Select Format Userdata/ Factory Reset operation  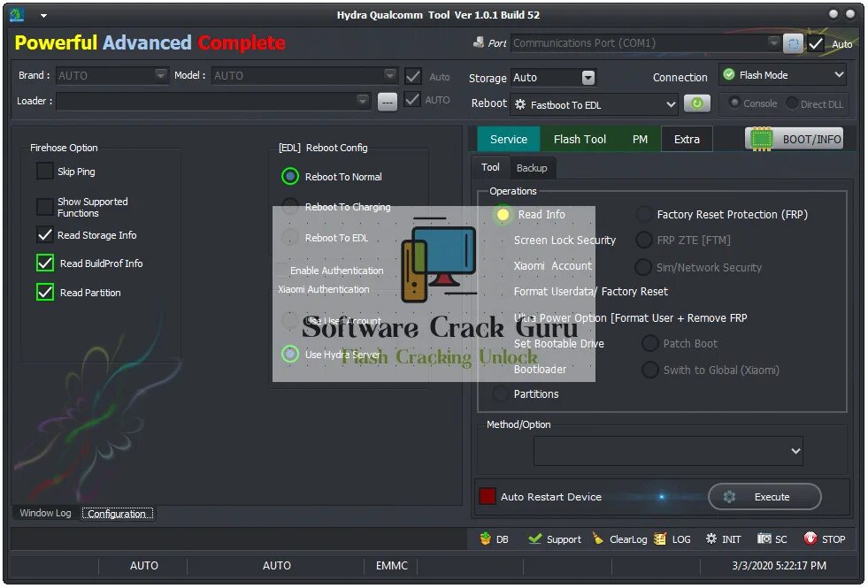click(590, 292)
